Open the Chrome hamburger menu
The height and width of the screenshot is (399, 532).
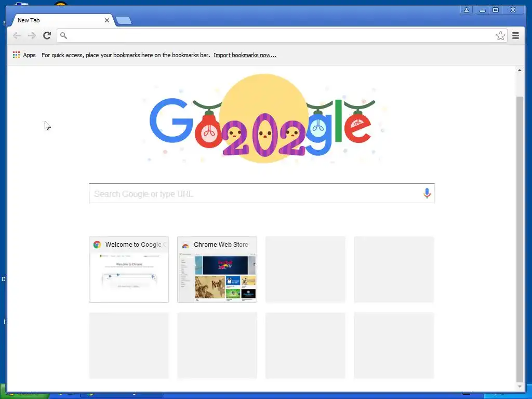click(x=515, y=36)
